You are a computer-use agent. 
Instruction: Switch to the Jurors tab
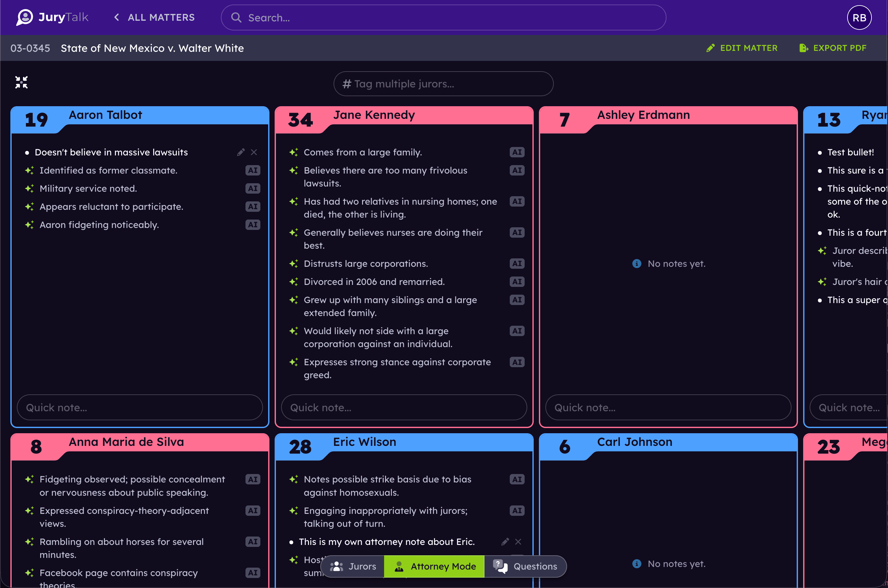353,566
